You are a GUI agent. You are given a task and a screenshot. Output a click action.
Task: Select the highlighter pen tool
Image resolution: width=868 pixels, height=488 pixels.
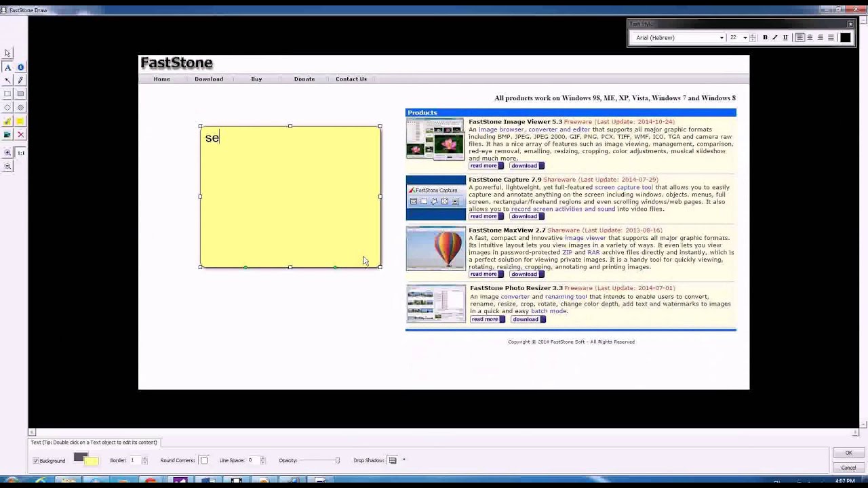point(7,121)
